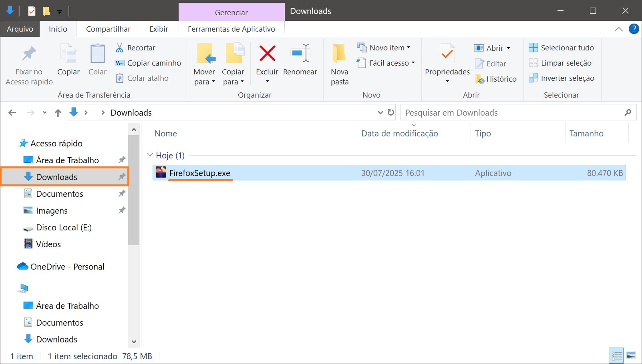This screenshot has width=642, height=364.
Task: Click Inverter seleção
Action: (x=561, y=78)
